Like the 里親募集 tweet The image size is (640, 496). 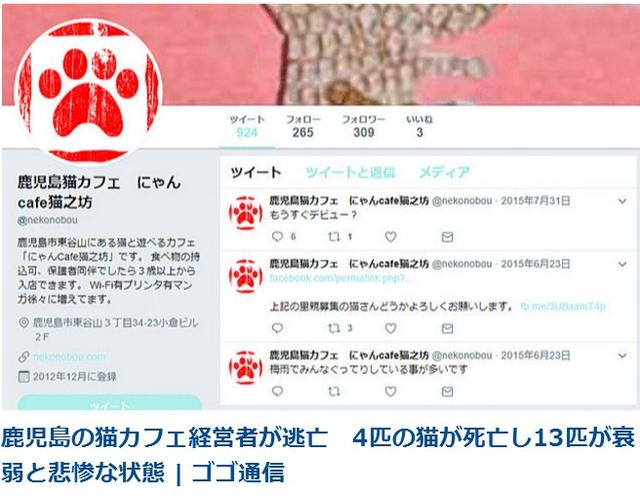(391, 328)
